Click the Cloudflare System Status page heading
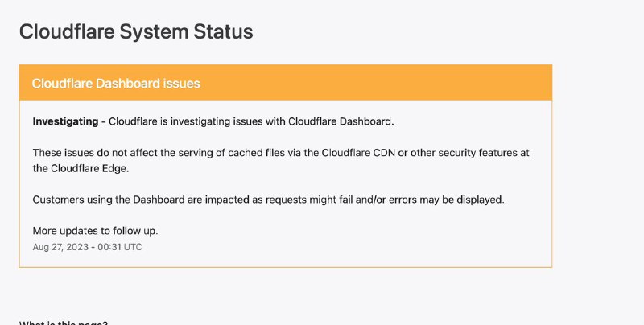Viewport: 644px width, 325px height. [135, 31]
